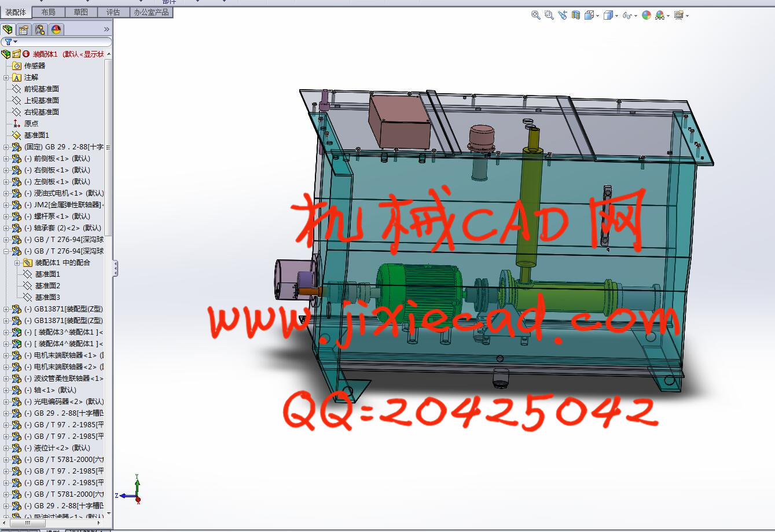This screenshot has width=775, height=532.
Task: Click the Zoom to Fit magnifier icon
Action: pyautogui.click(x=535, y=16)
